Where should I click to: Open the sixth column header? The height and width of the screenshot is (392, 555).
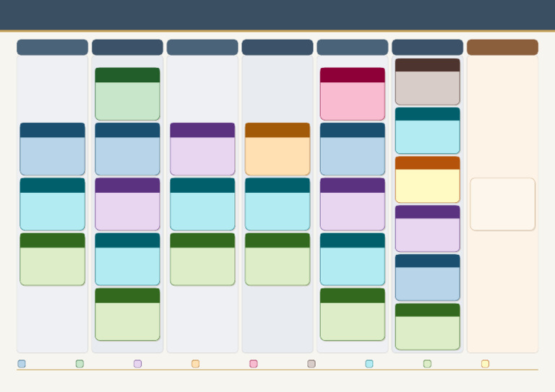(428, 48)
